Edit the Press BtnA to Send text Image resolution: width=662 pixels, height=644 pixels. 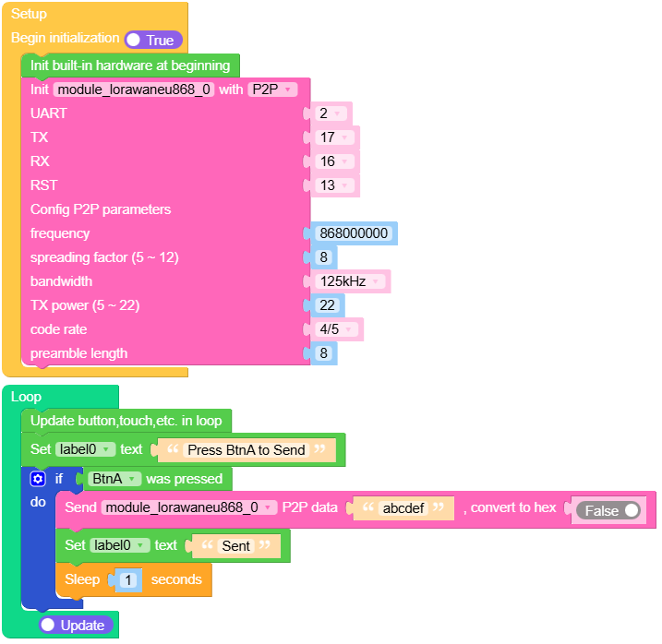tap(246, 450)
